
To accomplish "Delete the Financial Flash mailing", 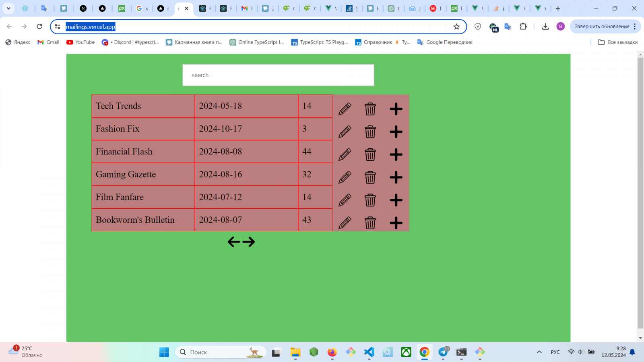I will pyautogui.click(x=370, y=154).
